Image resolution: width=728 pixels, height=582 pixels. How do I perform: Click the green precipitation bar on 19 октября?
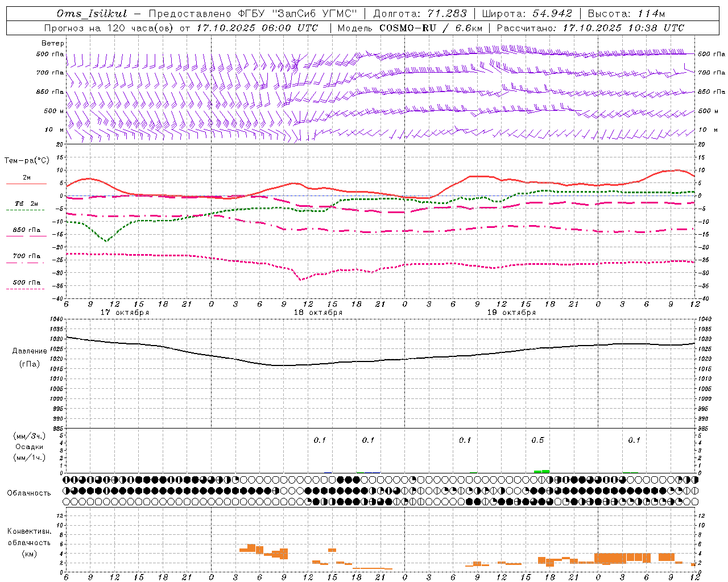[542, 471]
